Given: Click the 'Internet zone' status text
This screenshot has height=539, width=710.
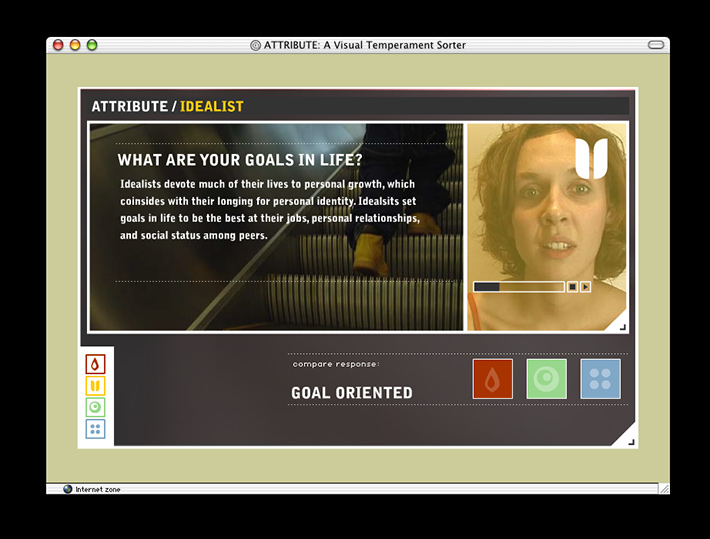Looking at the screenshot, I should [x=98, y=490].
